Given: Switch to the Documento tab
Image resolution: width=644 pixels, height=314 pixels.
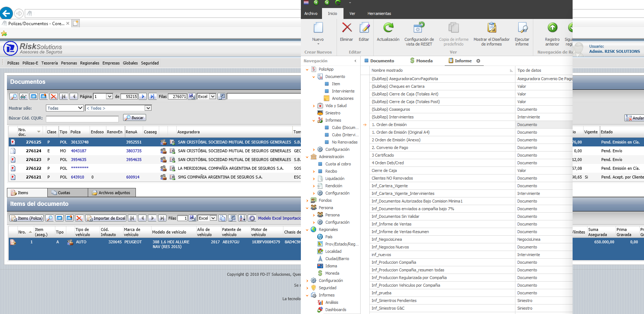Looking at the screenshot, I should [x=379, y=61].
